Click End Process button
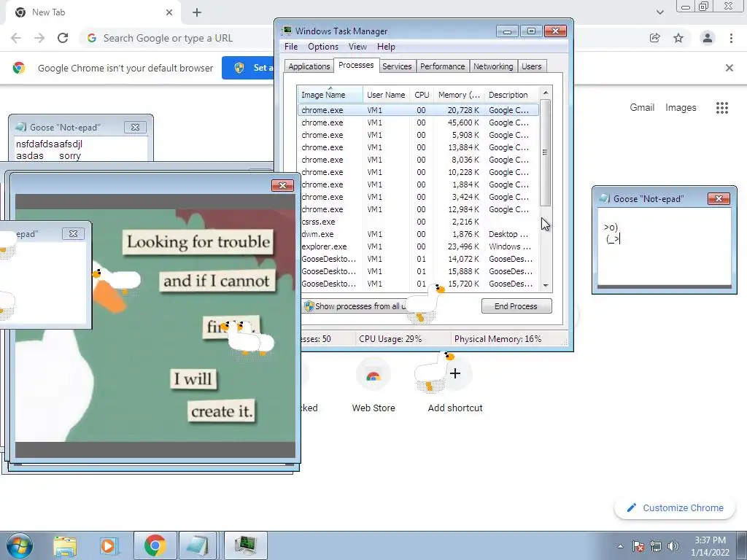 tap(516, 306)
